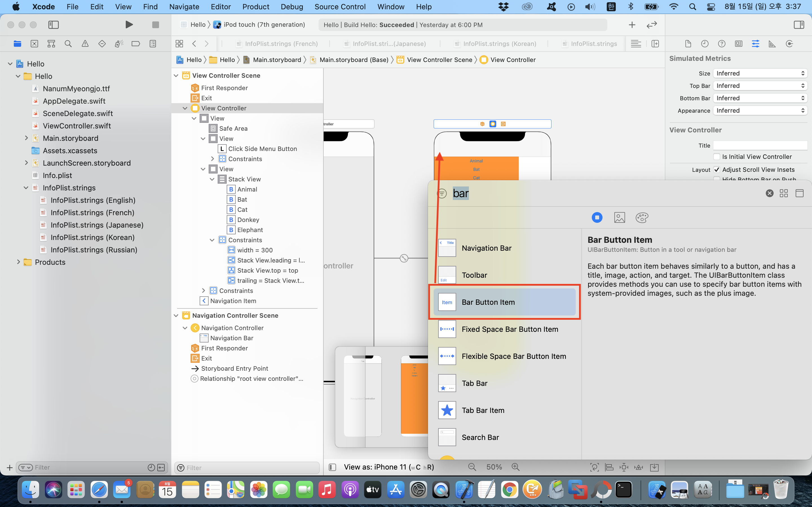Viewport: 812px width, 507px height.
Task: Click Zoom In magnifier in canvas bar
Action: point(515,467)
